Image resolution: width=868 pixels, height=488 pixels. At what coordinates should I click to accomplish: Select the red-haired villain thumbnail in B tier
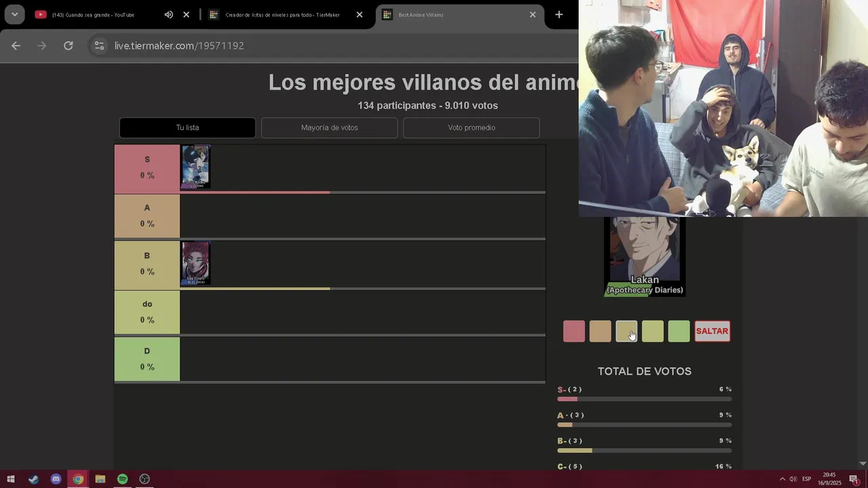[x=195, y=263]
